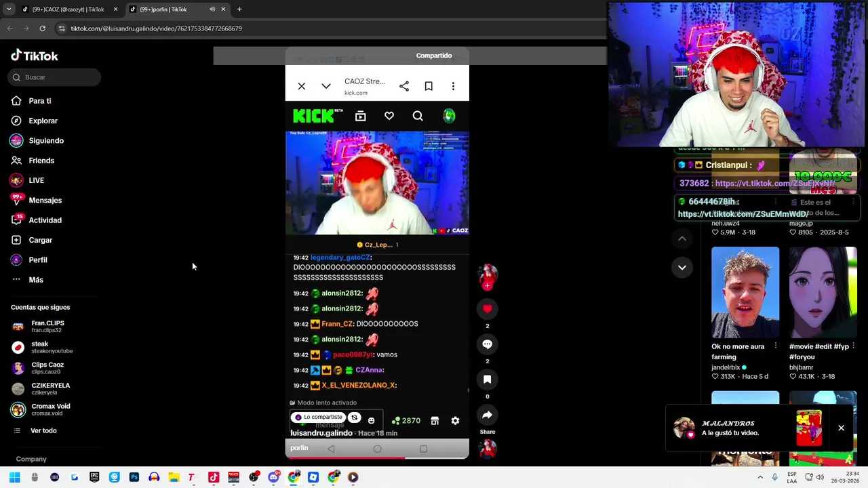
Task: Save video with the bookmark icon
Action: [x=487, y=380]
